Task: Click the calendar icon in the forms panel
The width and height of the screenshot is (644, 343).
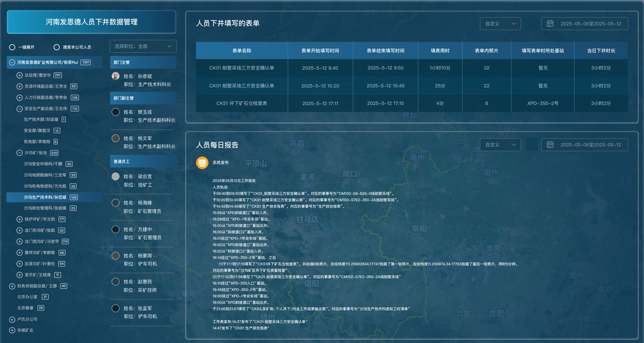Action: pos(550,24)
